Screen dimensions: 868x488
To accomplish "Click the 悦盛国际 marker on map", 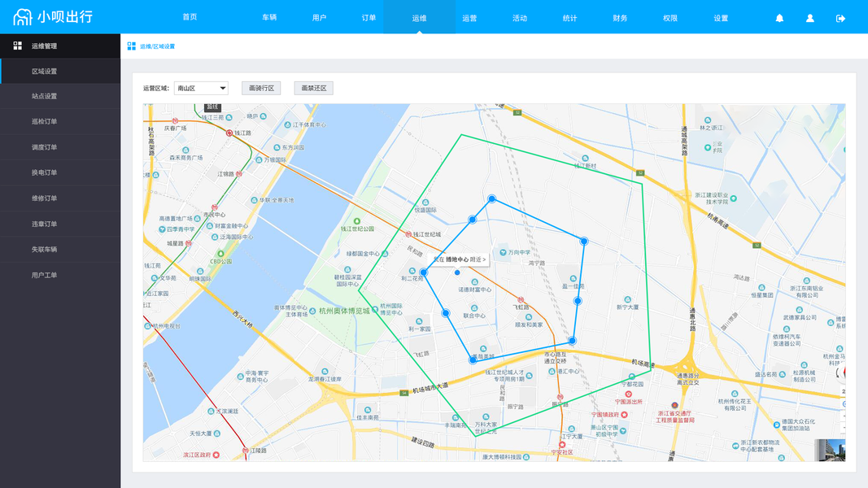I will pyautogui.click(x=425, y=203).
